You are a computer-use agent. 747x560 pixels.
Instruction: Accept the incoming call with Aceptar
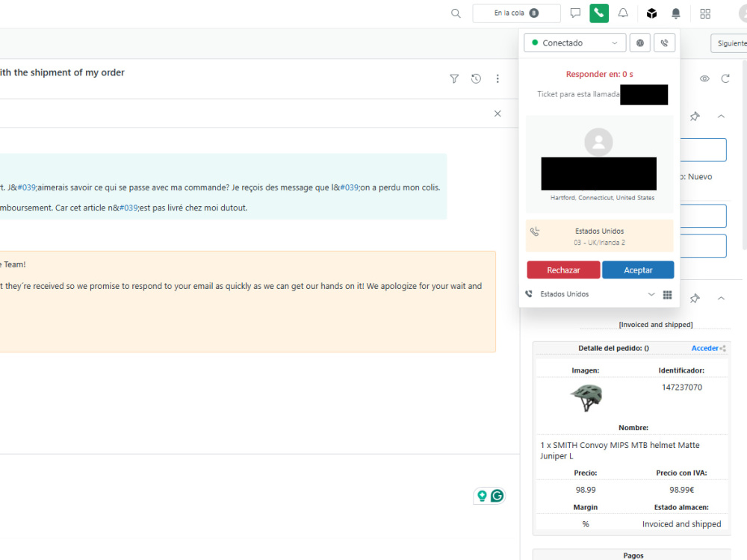pyautogui.click(x=638, y=270)
